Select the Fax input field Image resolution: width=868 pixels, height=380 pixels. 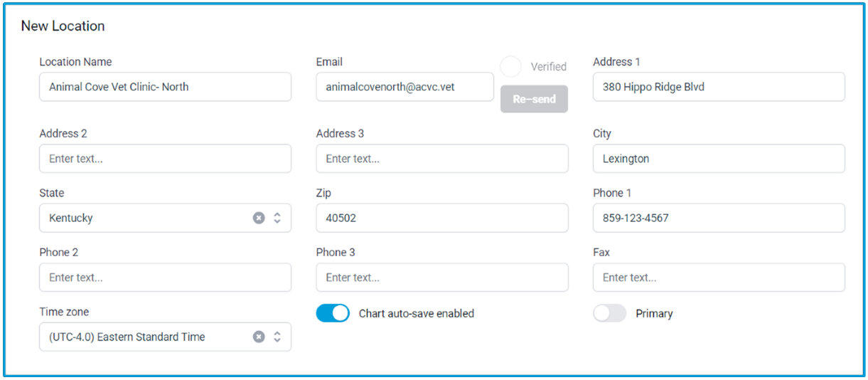(x=719, y=278)
